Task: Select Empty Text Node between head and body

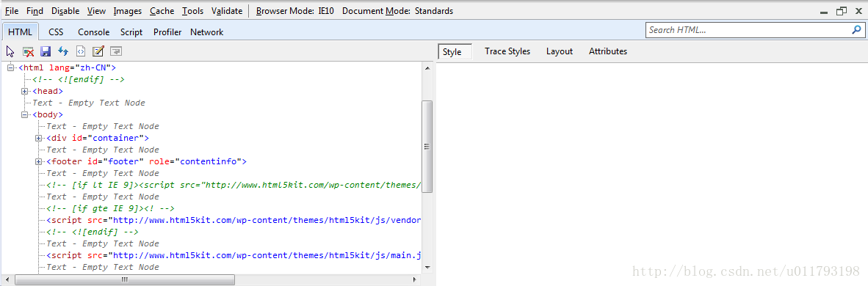Action: [x=89, y=103]
